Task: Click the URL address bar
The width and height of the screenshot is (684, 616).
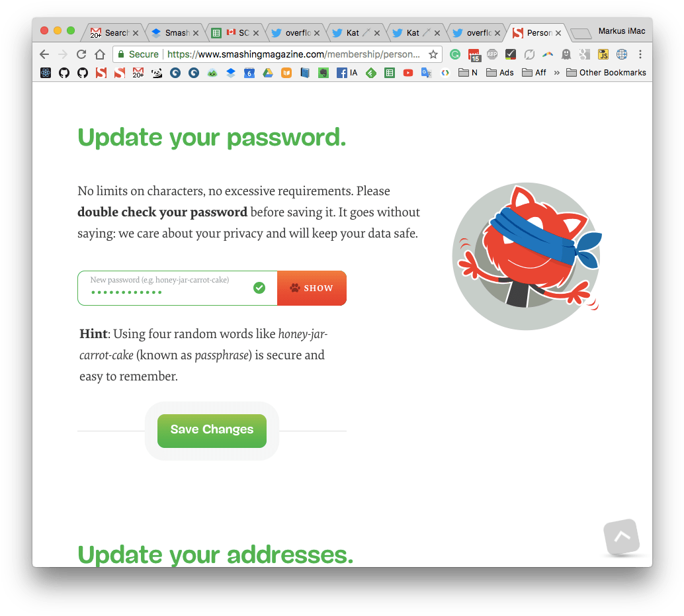Action: (293, 54)
